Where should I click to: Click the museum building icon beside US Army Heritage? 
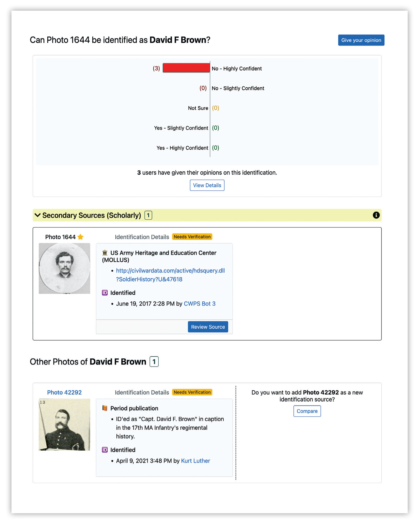click(105, 253)
